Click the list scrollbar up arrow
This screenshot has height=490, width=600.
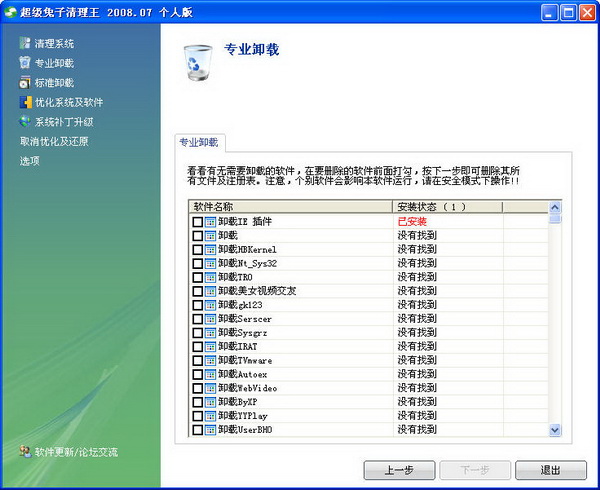(555, 206)
